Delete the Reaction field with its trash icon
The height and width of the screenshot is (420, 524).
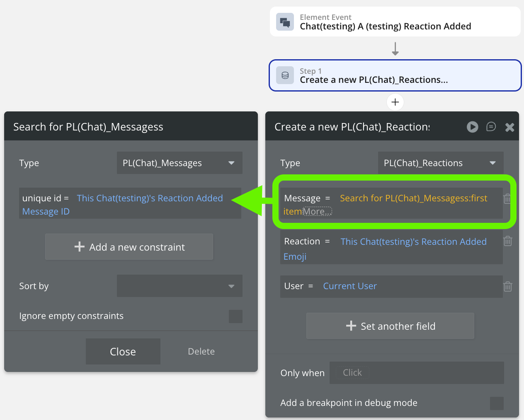(507, 241)
